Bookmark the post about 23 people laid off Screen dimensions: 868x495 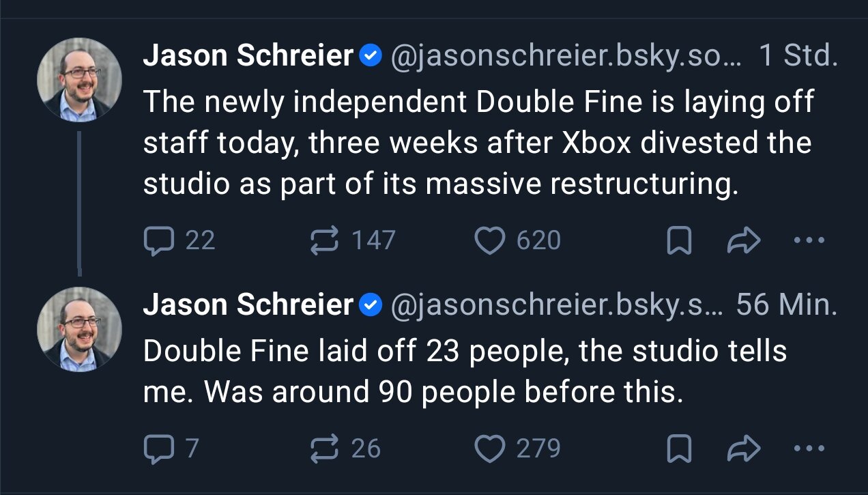point(679,449)
